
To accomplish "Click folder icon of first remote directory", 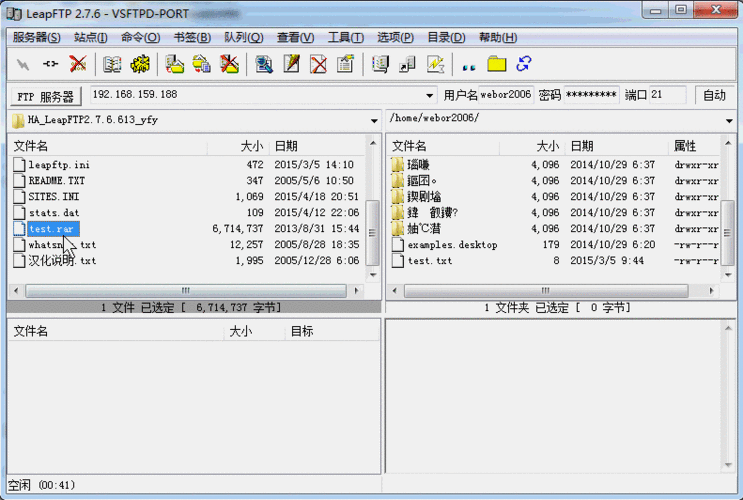I will (398, 164).
